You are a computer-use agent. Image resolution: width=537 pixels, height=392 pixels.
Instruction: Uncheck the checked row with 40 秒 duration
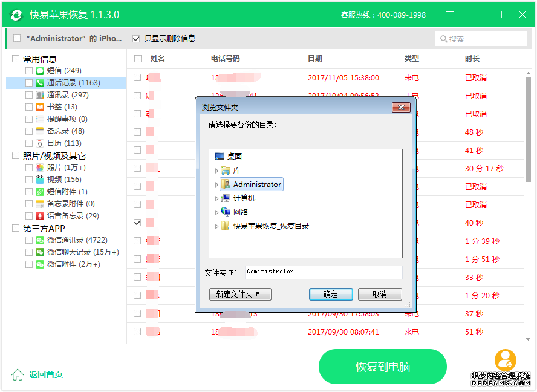click(x=137, y=223)
